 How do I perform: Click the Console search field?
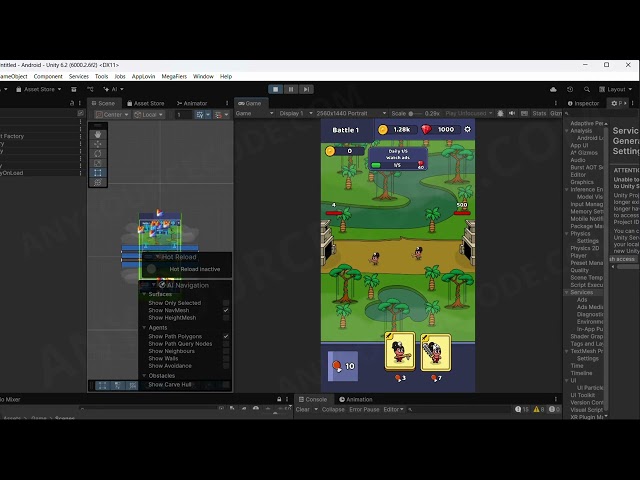[x=459, y=409]
